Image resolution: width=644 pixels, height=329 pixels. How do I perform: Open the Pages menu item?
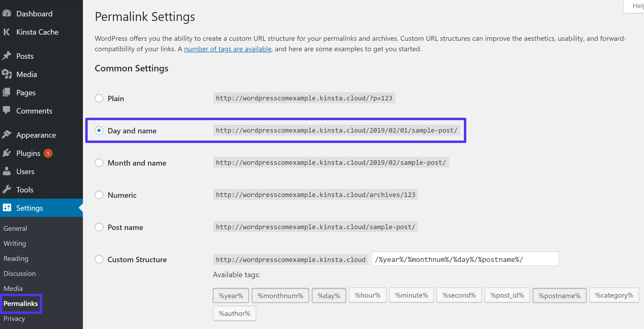25,92
